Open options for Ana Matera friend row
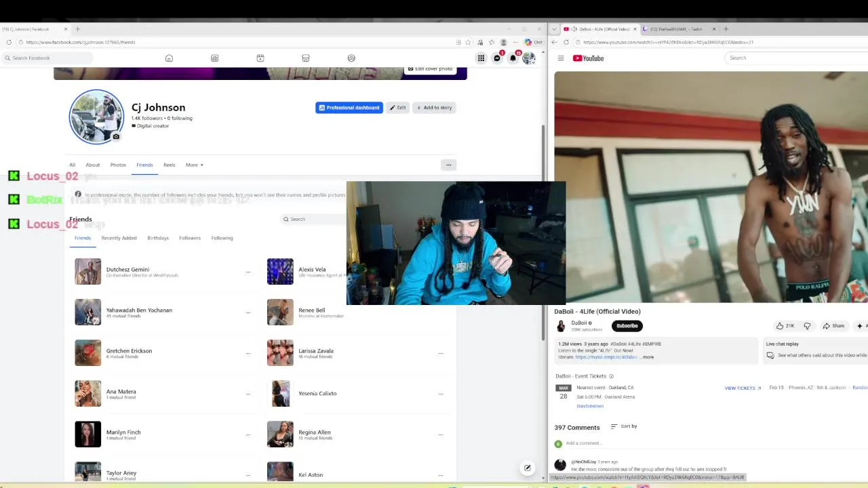 pos(248,394)
